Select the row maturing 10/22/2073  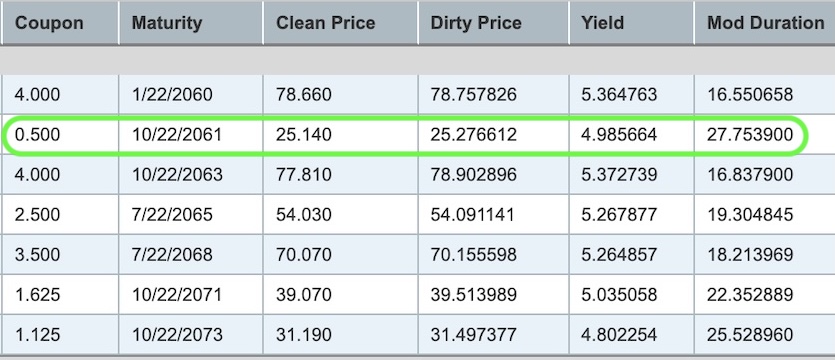418,334
